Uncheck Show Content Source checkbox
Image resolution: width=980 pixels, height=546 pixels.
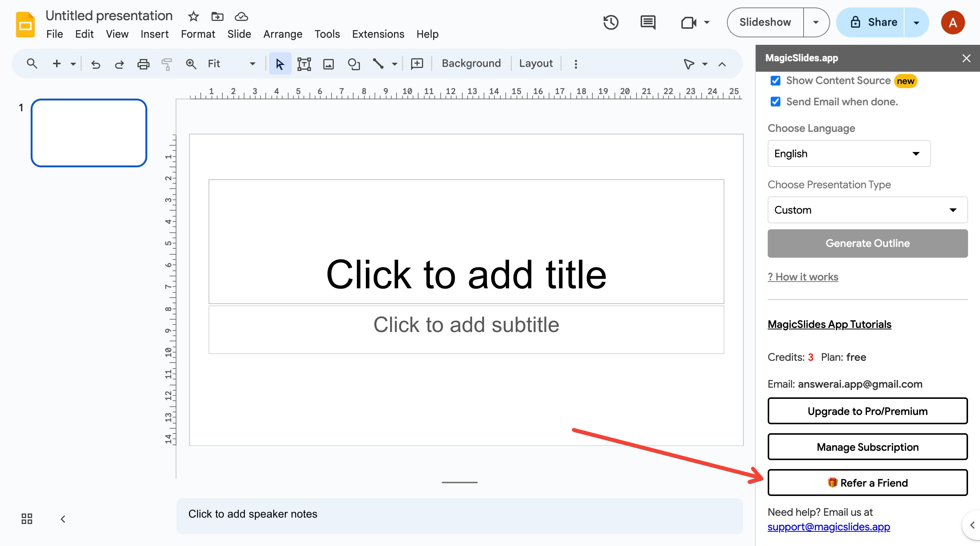[x=775, y=81]
